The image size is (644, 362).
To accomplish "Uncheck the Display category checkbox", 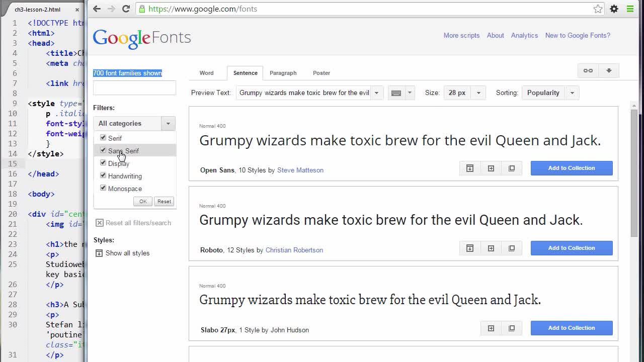I will coord(103,163).
